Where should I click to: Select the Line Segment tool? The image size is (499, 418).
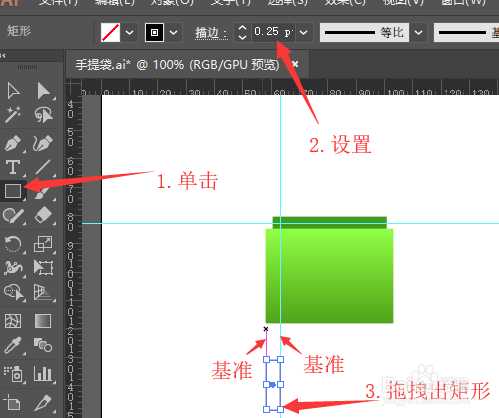(x=43, y=167)
